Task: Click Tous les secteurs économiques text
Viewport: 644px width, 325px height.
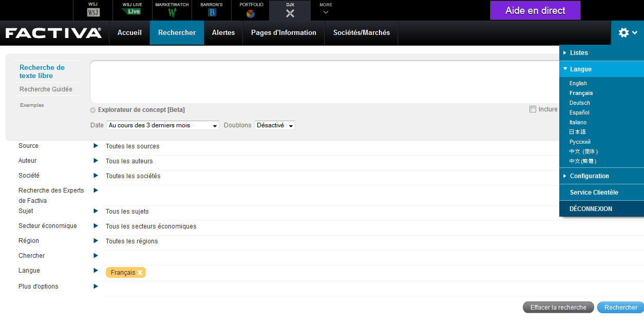Action: coord(151,226)
